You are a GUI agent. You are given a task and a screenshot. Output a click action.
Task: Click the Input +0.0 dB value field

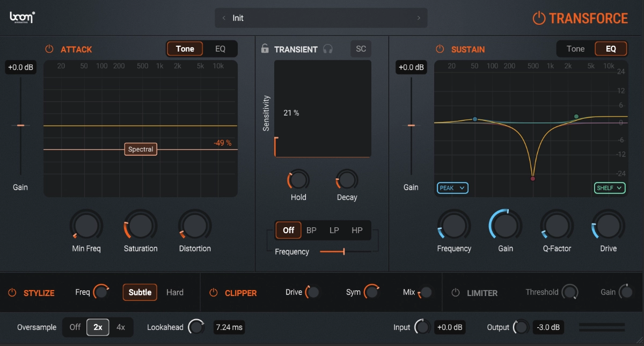click(x=450, y=327)
